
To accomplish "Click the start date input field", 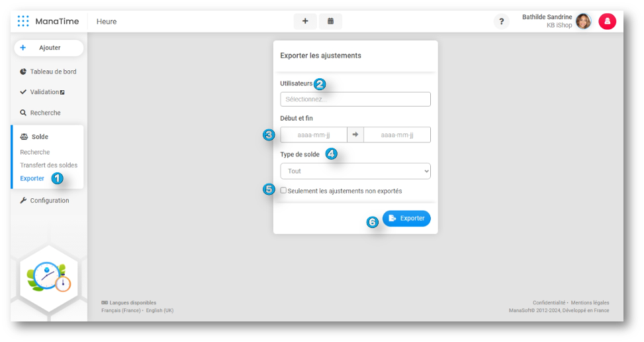I will (x=314, y=135).
